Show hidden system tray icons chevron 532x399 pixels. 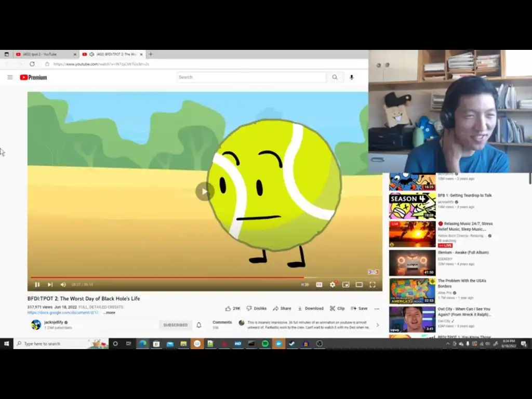(448, 344)
